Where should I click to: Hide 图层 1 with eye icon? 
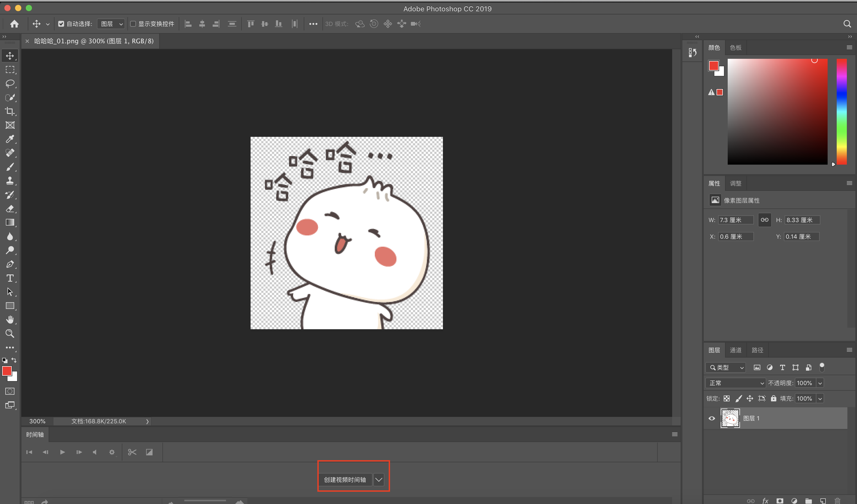click(x=712, y=418)
